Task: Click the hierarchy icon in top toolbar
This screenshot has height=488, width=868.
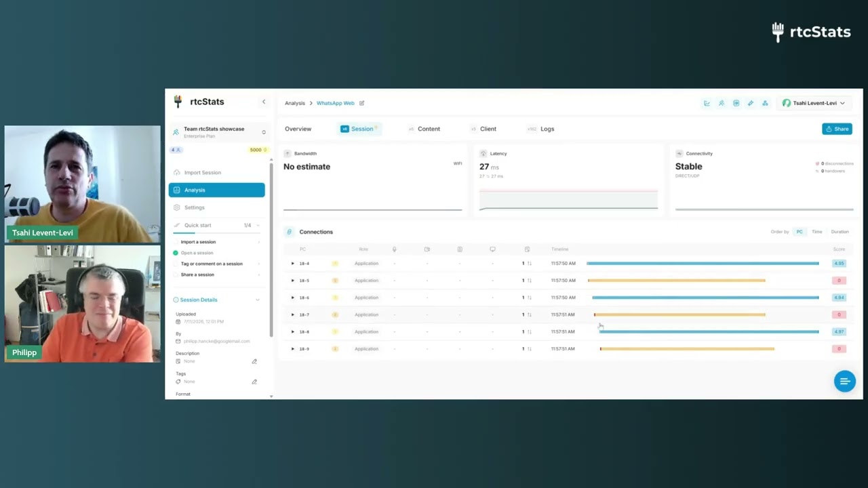Action: coord(765,103)
